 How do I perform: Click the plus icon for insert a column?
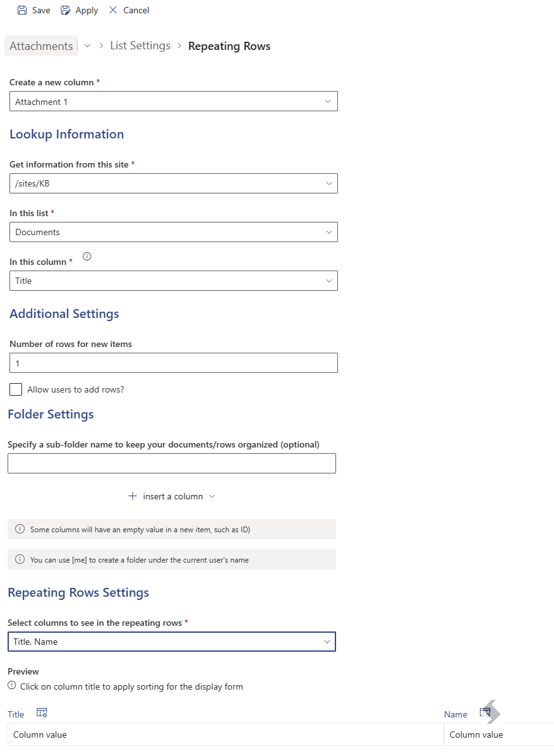(x=133, y=496)
